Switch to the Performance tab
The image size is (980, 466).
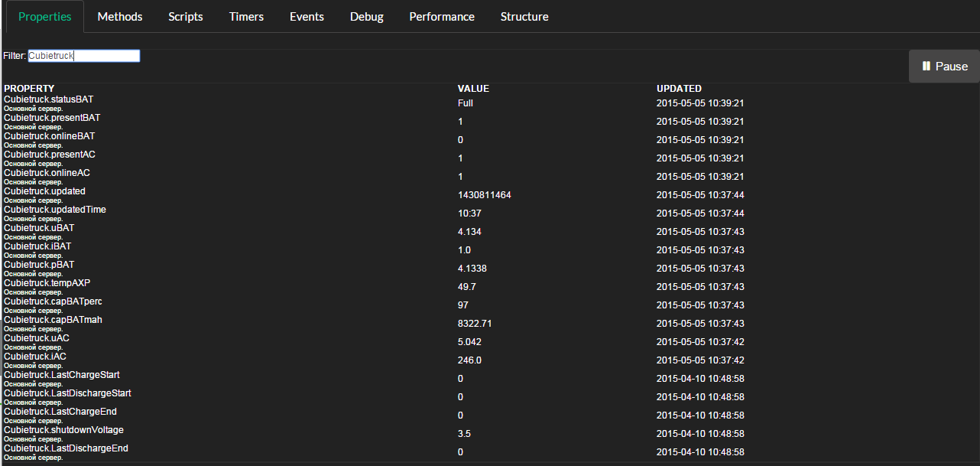pos(442,17)
